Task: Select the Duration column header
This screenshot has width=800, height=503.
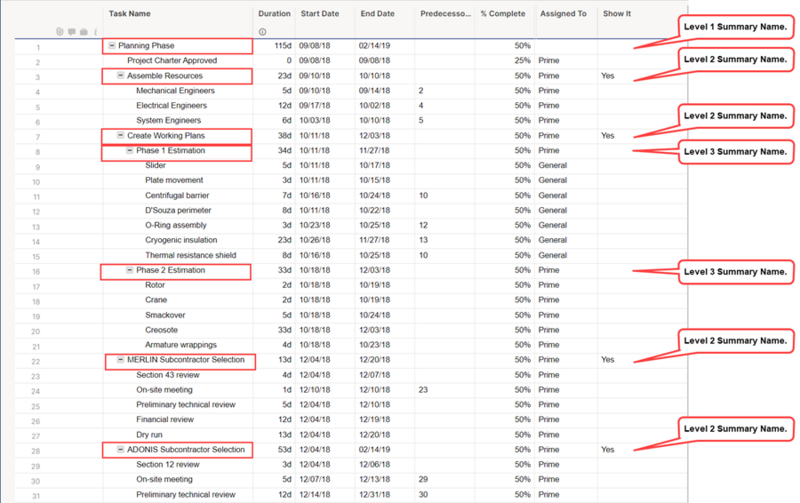Action: (x=274, y=14)
